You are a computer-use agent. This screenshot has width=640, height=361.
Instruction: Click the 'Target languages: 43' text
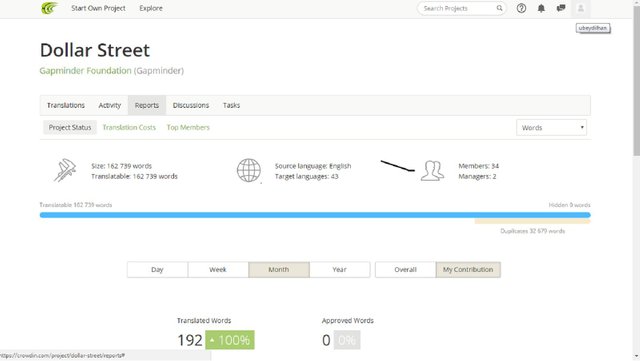point(307,176)
